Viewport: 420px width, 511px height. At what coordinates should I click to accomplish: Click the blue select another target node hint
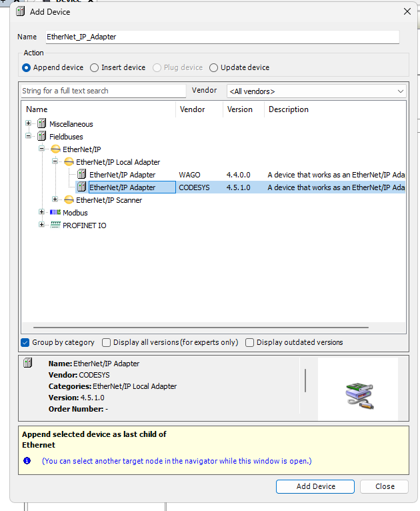[x=177, y=461]
